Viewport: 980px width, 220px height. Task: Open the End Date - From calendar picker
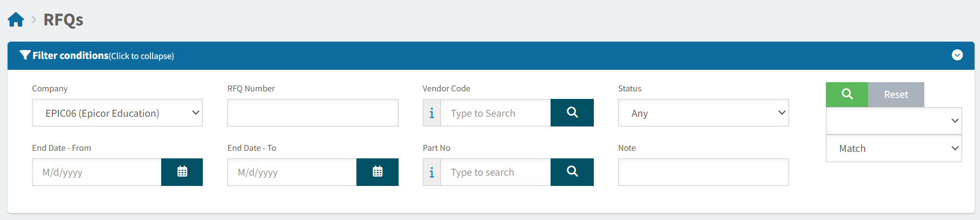[x=182, y=172]
